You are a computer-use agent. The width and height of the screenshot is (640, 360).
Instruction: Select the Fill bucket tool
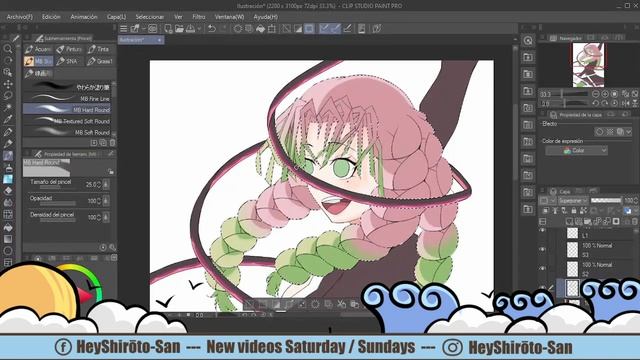click(8, 227)
